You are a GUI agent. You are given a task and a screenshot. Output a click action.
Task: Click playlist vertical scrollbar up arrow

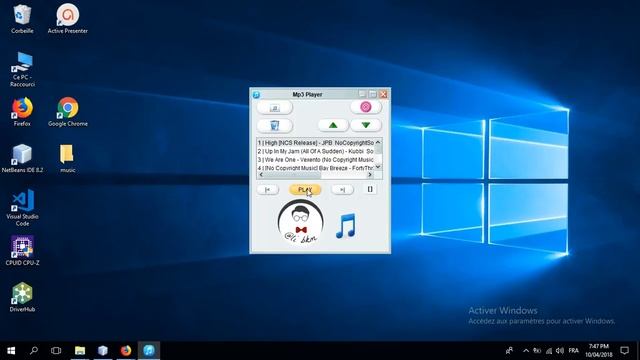pos(378,142)
